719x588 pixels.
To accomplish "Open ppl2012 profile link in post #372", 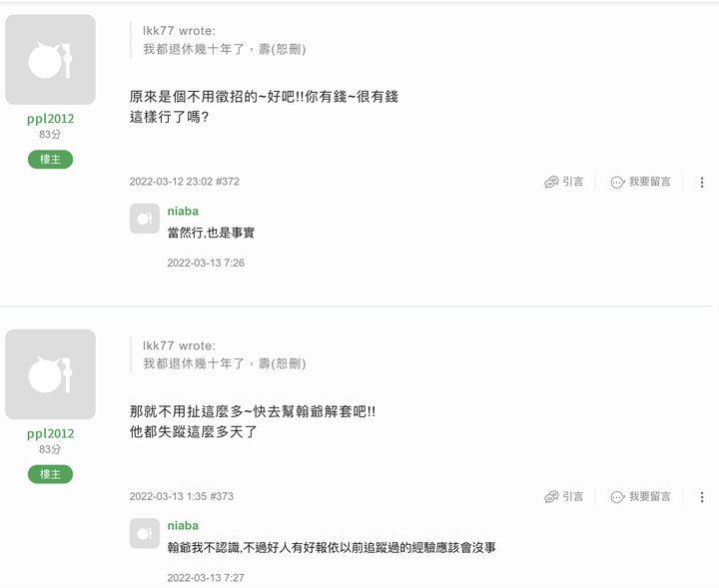I will tap(51, 119).
